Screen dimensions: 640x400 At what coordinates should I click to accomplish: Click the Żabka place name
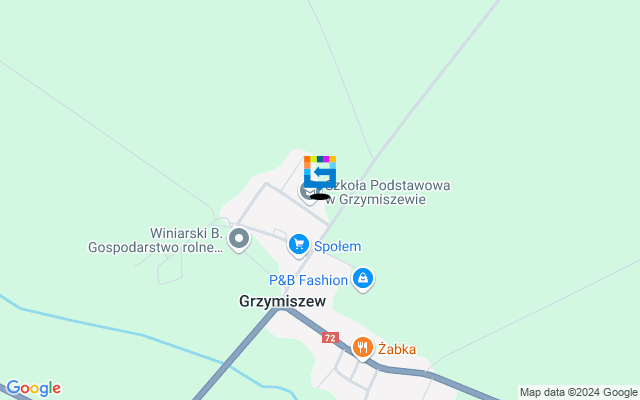tap(397, 349)
